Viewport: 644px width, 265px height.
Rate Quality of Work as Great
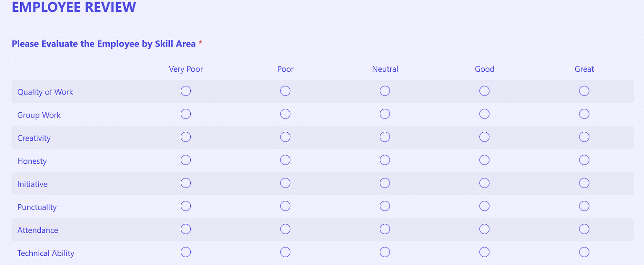pos(584,91)
